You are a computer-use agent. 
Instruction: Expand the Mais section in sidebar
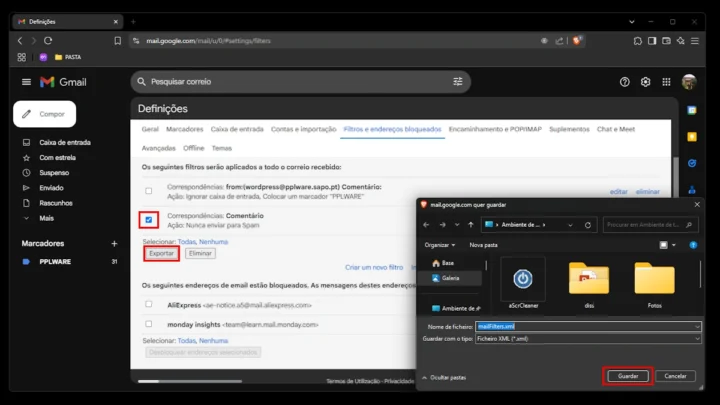click(x=46, y=218)
